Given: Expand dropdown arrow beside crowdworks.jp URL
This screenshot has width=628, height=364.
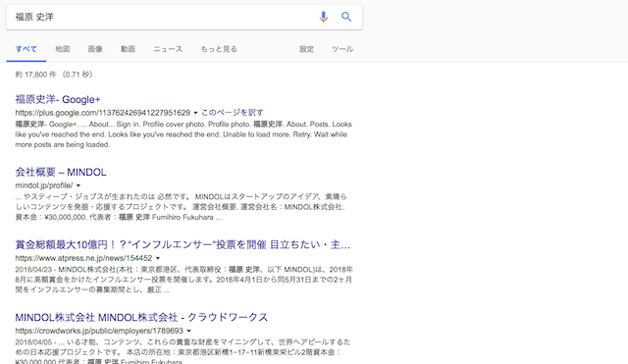Looking at the screenshot, I should pyautogui.click(x=188, y=332).
